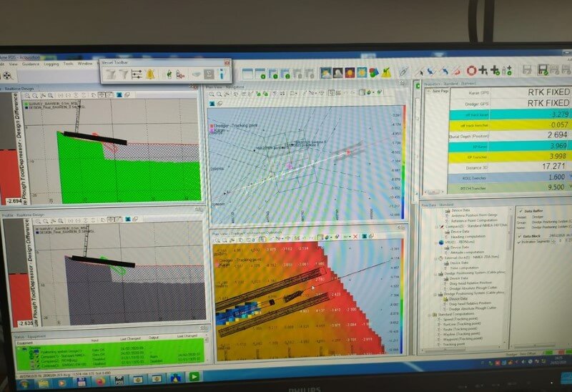Click the first blank window layout icon

click(x=247, y=74)
